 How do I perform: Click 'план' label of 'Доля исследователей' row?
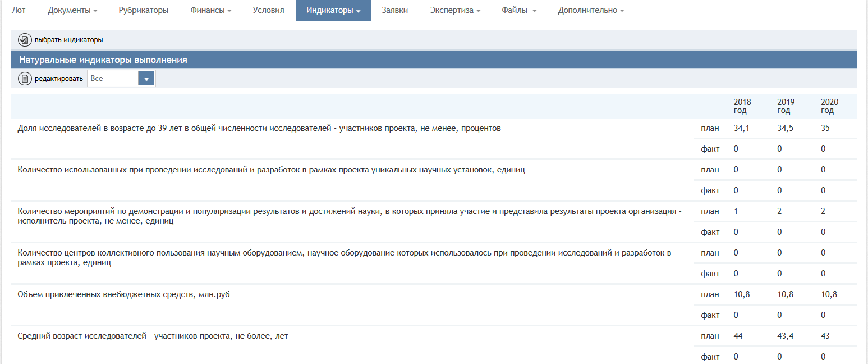coord(710,128)
